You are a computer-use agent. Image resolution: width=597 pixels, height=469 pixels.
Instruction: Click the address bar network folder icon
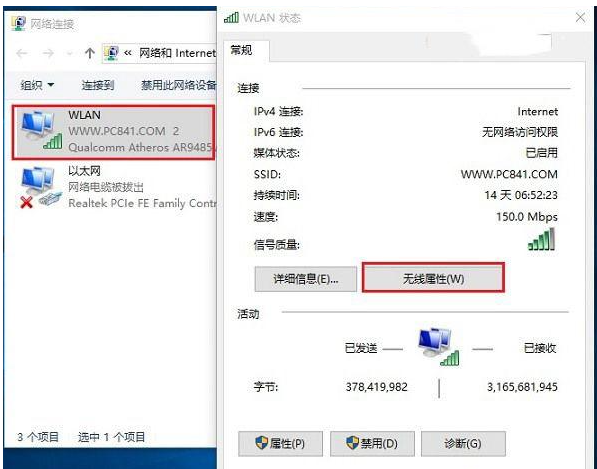point(111,53)
